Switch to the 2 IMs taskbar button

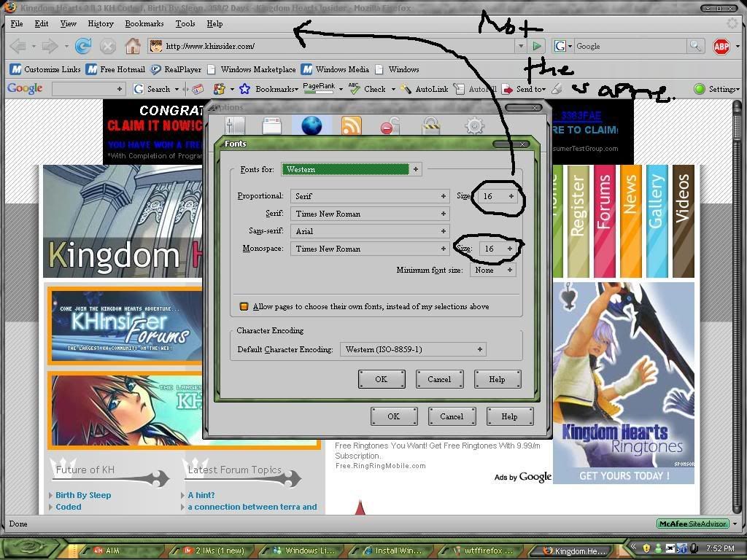pyautogui.click(x=214, y=551)
